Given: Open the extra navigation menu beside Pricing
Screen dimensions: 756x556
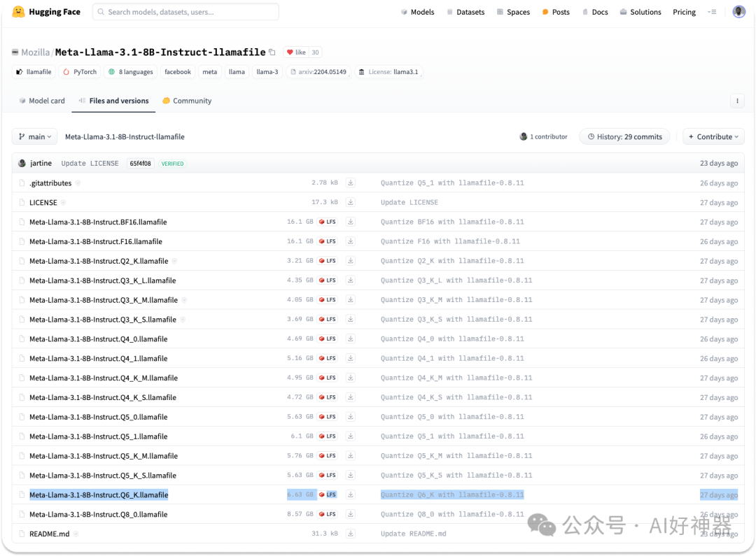Looking at the screenshot, I should (712, 12).
